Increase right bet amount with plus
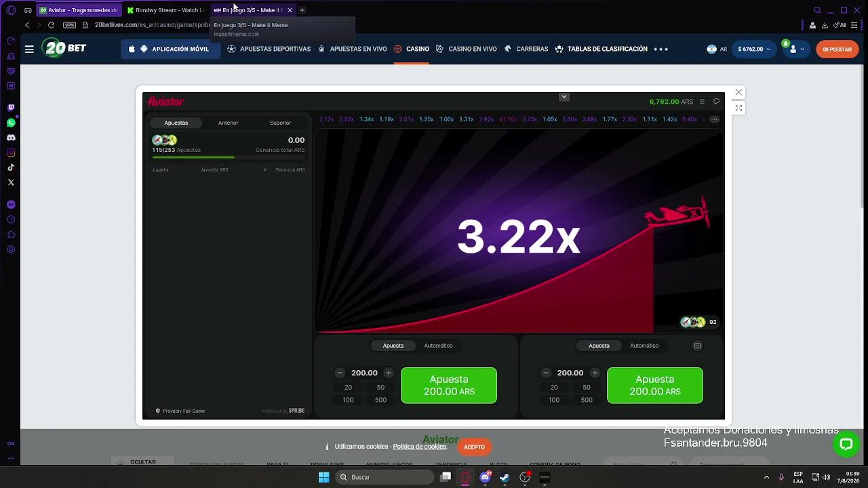 pos(595,373)
